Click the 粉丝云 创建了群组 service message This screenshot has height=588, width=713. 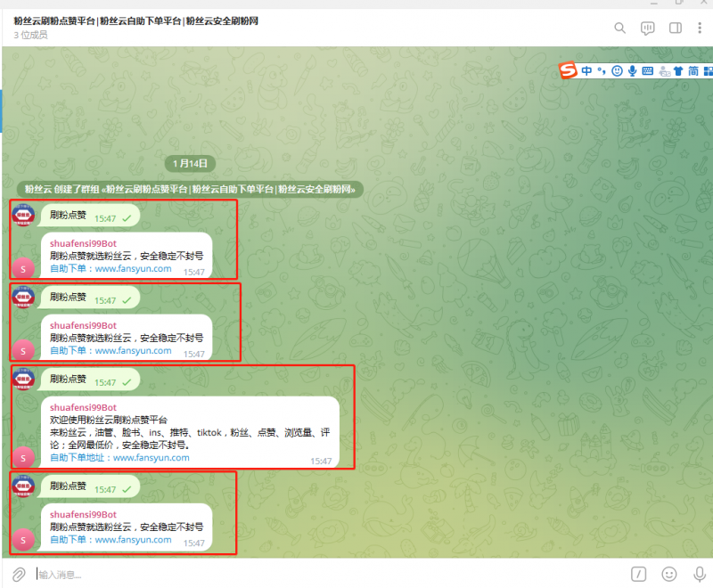[x=190, y=189]
